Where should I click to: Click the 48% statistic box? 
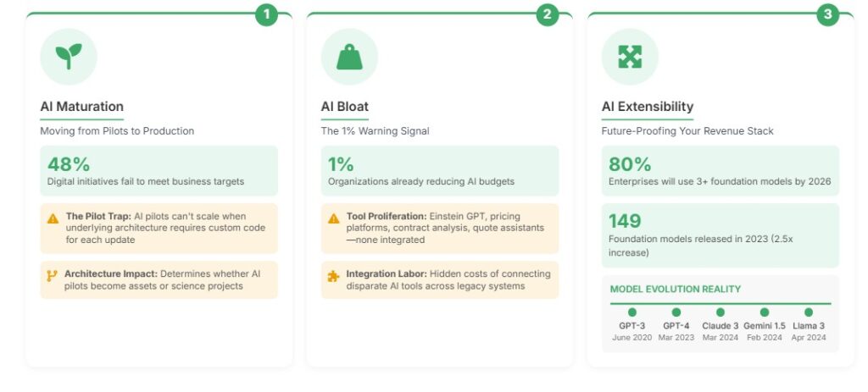click(159, 170)
